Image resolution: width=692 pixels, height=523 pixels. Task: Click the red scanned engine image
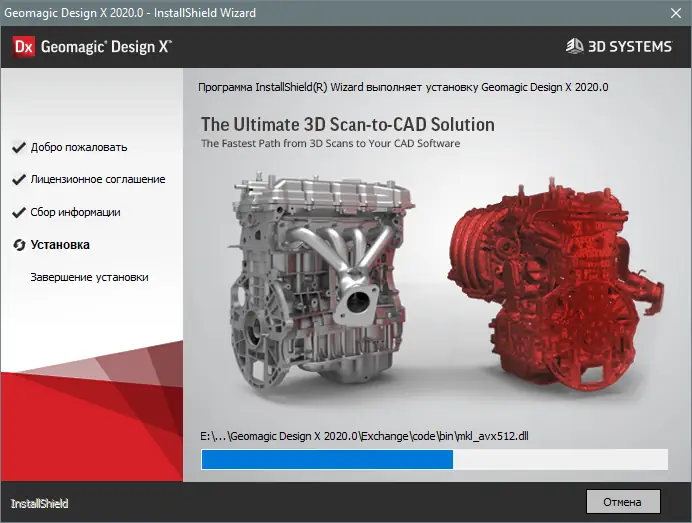(x=555, y=285)
